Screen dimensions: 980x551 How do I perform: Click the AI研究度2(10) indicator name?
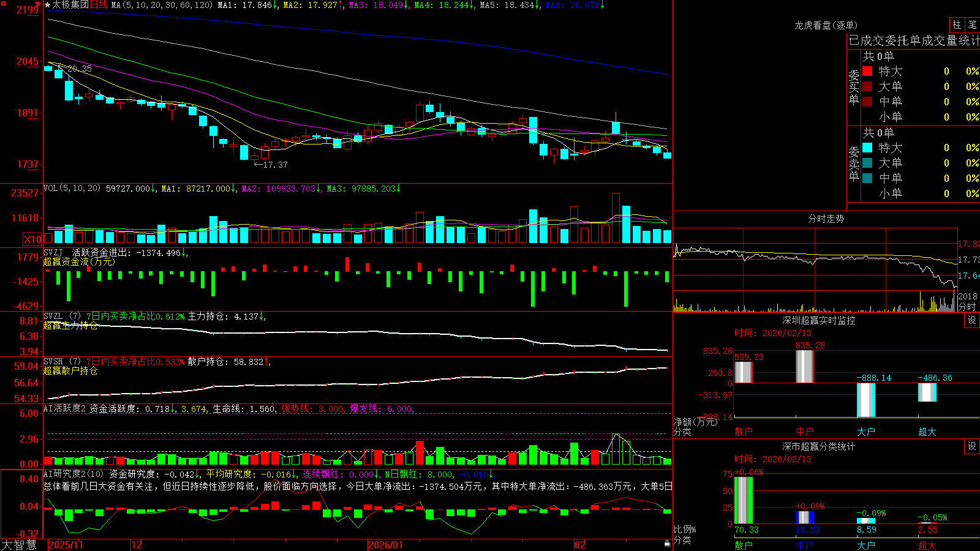click(73, 474)
